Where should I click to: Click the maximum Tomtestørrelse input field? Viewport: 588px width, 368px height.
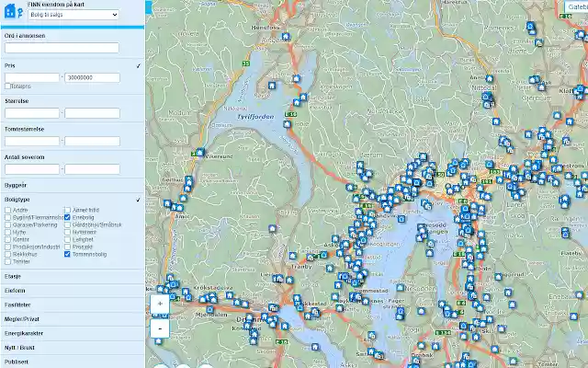(x=92, y=141)
